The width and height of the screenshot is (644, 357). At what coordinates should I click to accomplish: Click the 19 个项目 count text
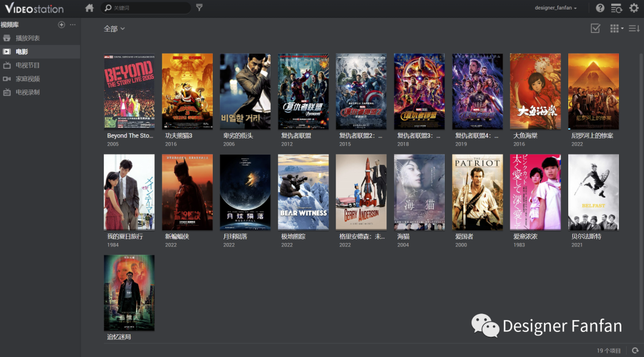[x=609, y=351]
